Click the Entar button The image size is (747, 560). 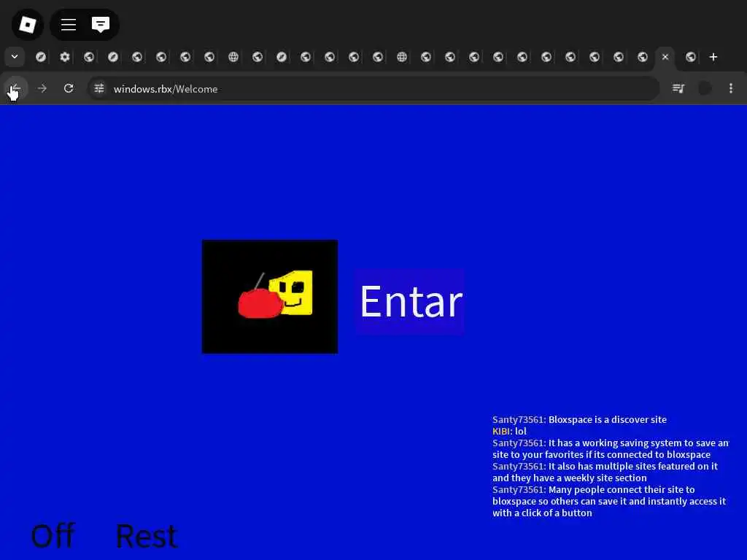[410, 301]
